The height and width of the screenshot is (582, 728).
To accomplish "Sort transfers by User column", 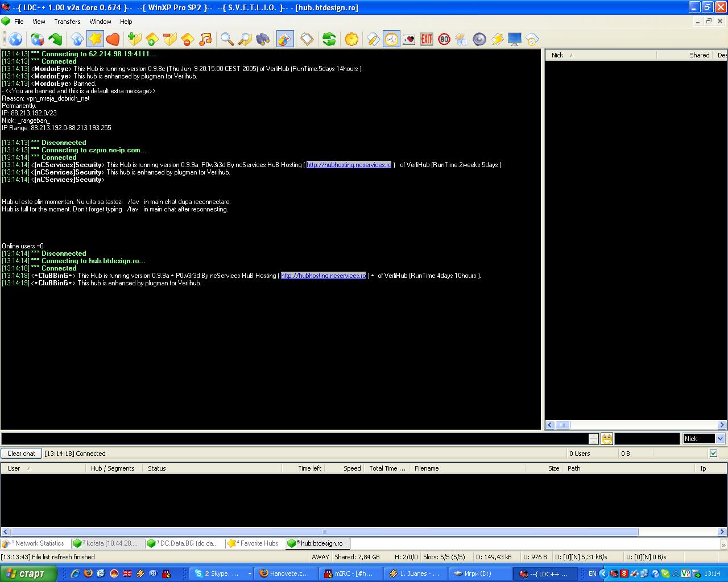I will (43, 468).
